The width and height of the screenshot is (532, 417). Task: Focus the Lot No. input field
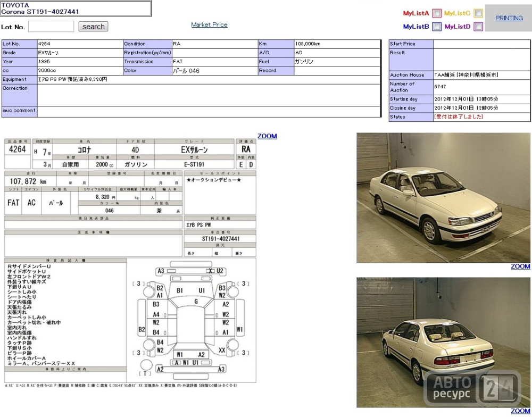51,27
